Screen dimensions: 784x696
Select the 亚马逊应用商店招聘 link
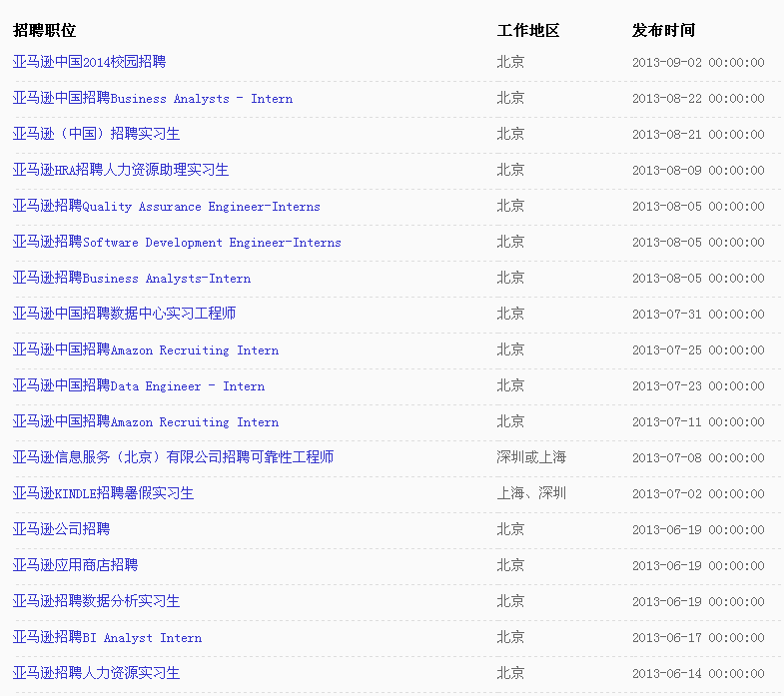pyautogui.click(x=75, y=565)
